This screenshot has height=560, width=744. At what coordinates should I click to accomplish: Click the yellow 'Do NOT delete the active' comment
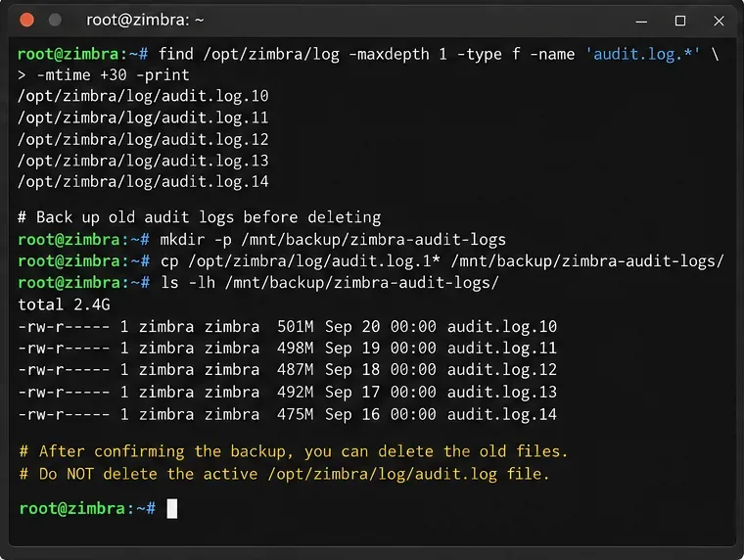(284, 474)
